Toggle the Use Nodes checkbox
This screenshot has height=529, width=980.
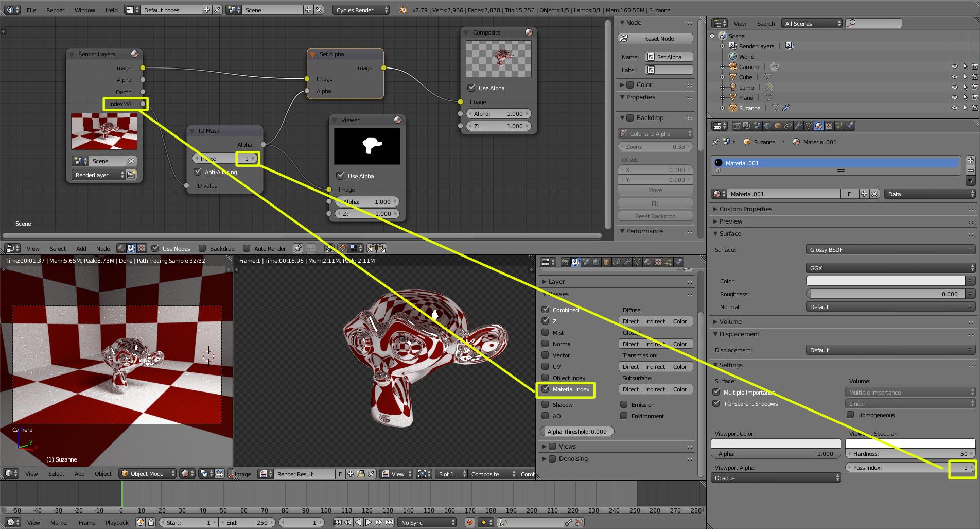(155, 248)
